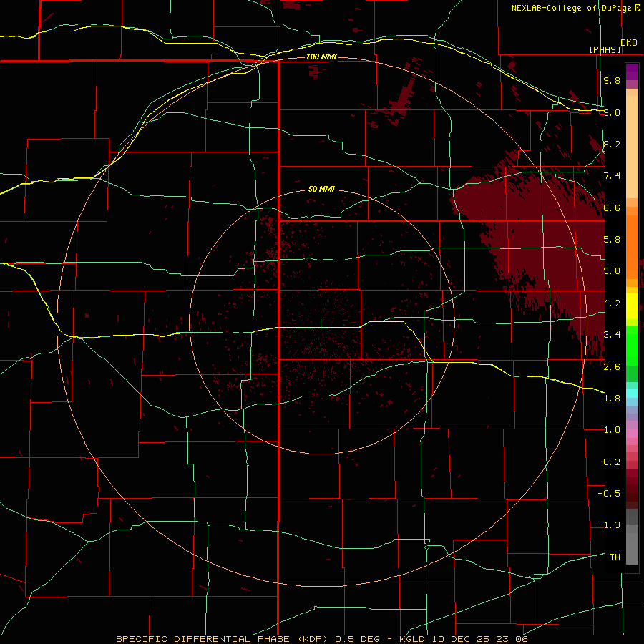Pick the cyan segment of the color bar
Screen dimensions: 644x644
click(632, 394)
